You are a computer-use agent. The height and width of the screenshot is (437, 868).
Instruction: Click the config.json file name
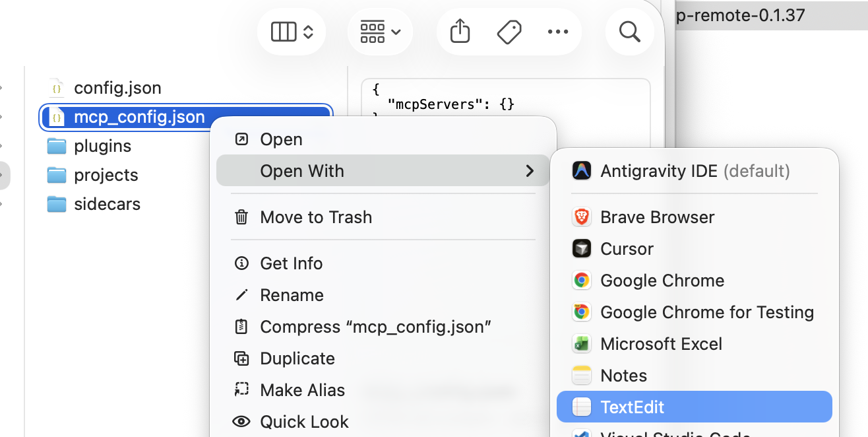pyautogui.click(x=118, y=88)
